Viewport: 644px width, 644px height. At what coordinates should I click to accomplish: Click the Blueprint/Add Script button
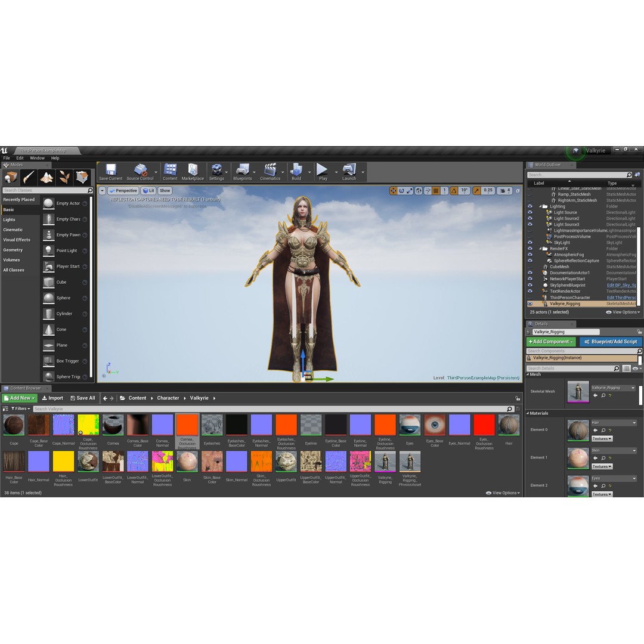tap(611, 342)
